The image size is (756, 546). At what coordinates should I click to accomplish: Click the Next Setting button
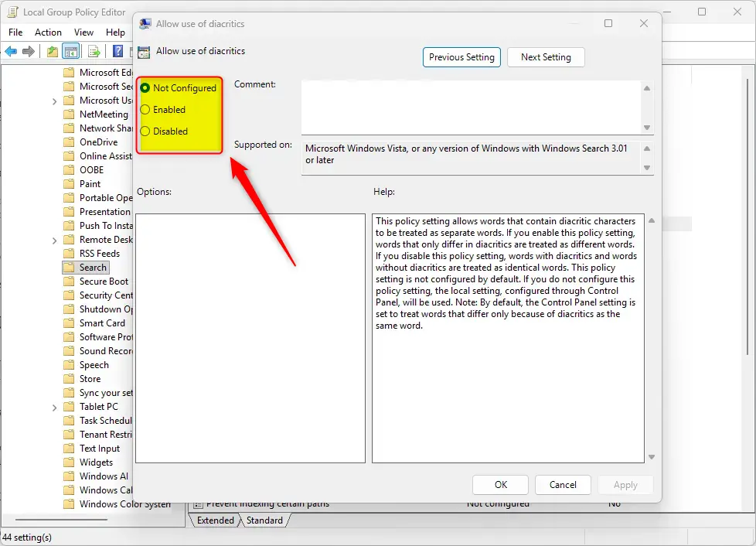coord(546,57)
